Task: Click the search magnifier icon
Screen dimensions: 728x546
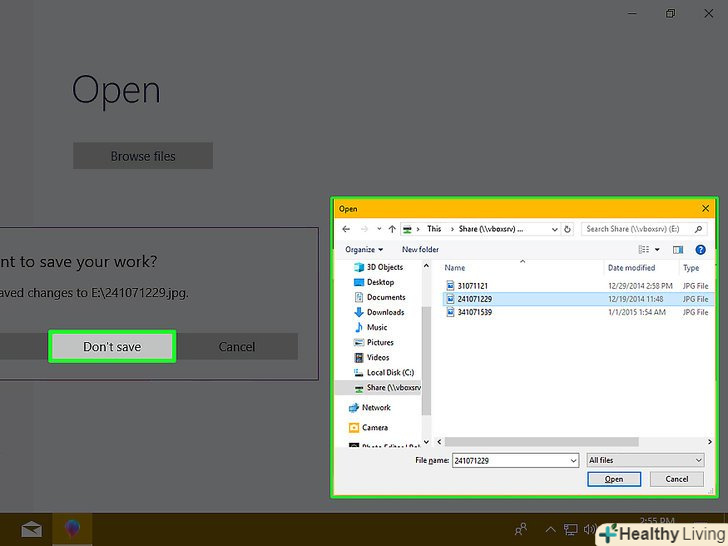Action: pos(698,229)
